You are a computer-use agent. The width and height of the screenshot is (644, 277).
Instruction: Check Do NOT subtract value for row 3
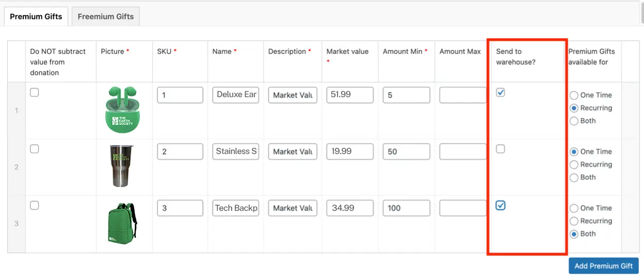pyautogui.click(x=35, y=206)
